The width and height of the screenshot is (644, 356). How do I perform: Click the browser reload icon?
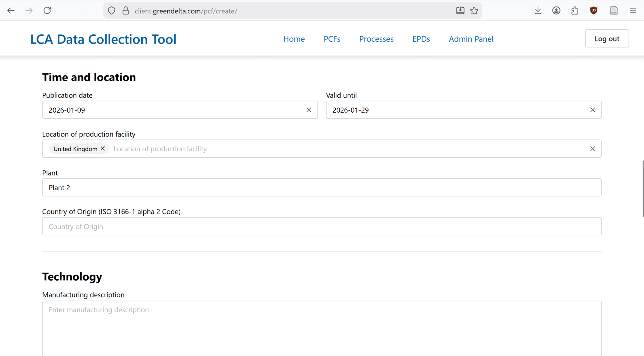(x=47, y=11)
